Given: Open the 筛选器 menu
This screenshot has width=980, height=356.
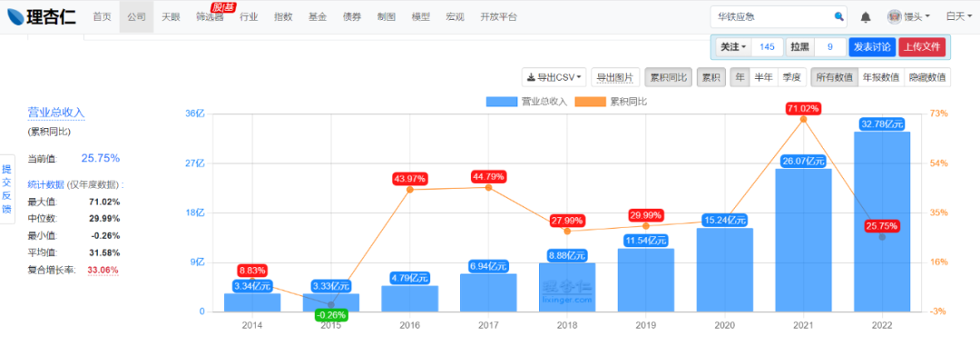Looking at the screenshot, I should click(x=210, y=17).
